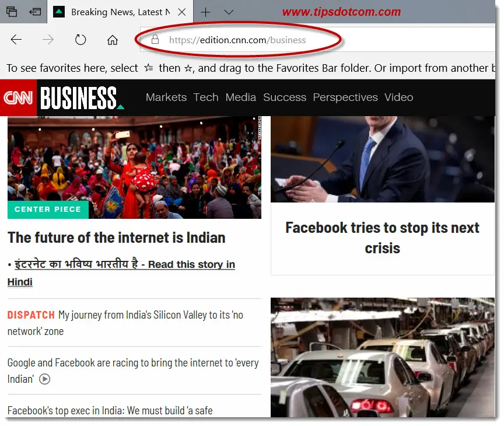Open Facebook's top exec in India story

(x=110, y=411)
